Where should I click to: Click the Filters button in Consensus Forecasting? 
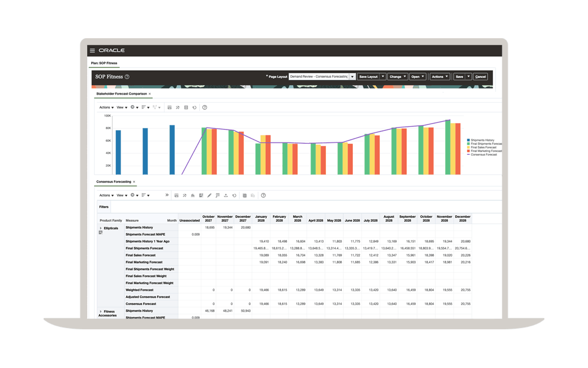[104, 207]
